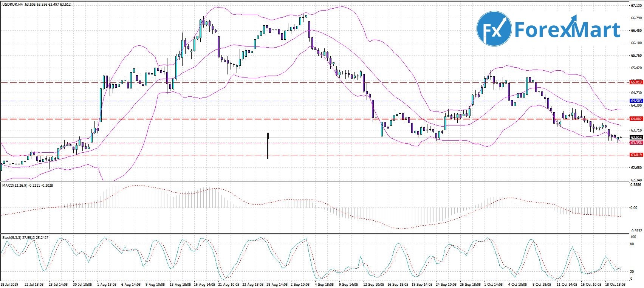Click the 2 Sep 10:05 time axis label
This screenshot has width=644, height=288.
300,284
